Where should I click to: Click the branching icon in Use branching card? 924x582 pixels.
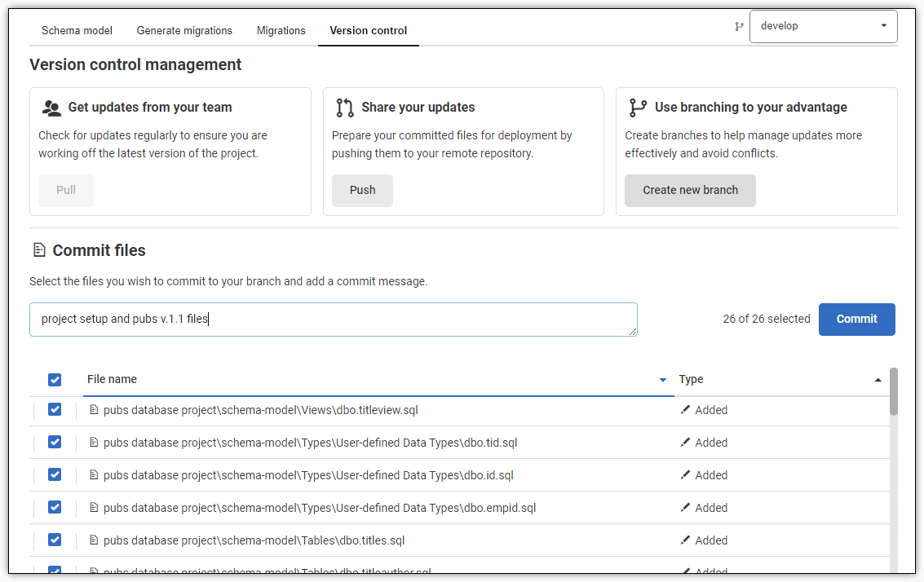tap(638, 108)
